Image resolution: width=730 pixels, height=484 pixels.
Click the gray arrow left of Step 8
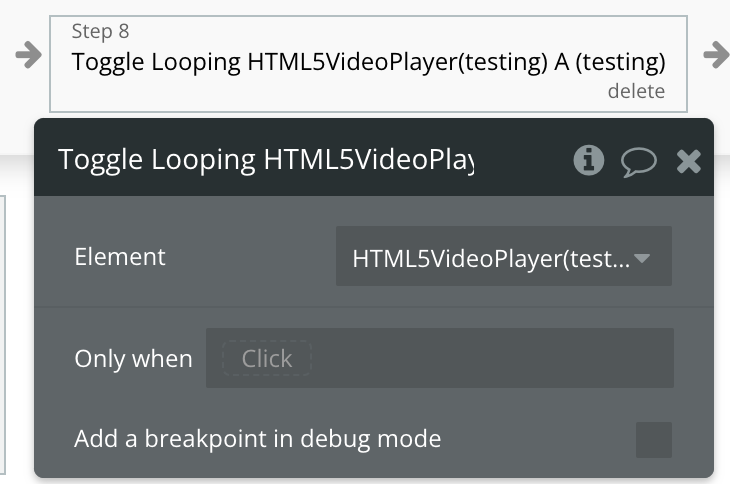(28, 55)
